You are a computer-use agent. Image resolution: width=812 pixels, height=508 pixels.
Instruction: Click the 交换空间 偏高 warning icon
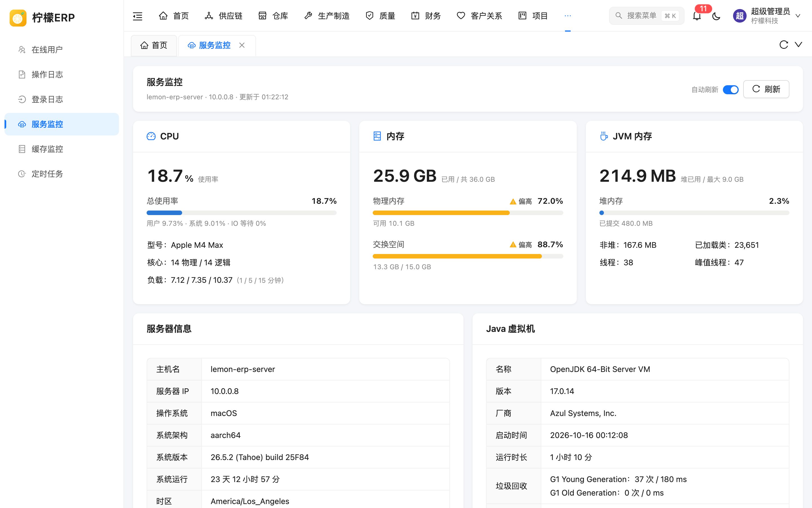coord(513,245)
